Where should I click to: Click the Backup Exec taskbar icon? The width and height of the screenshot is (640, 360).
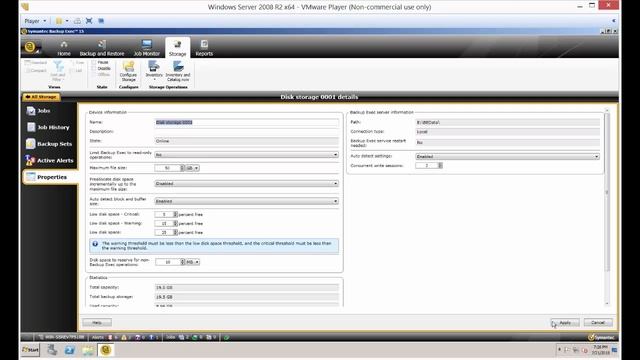click(105, 350)
